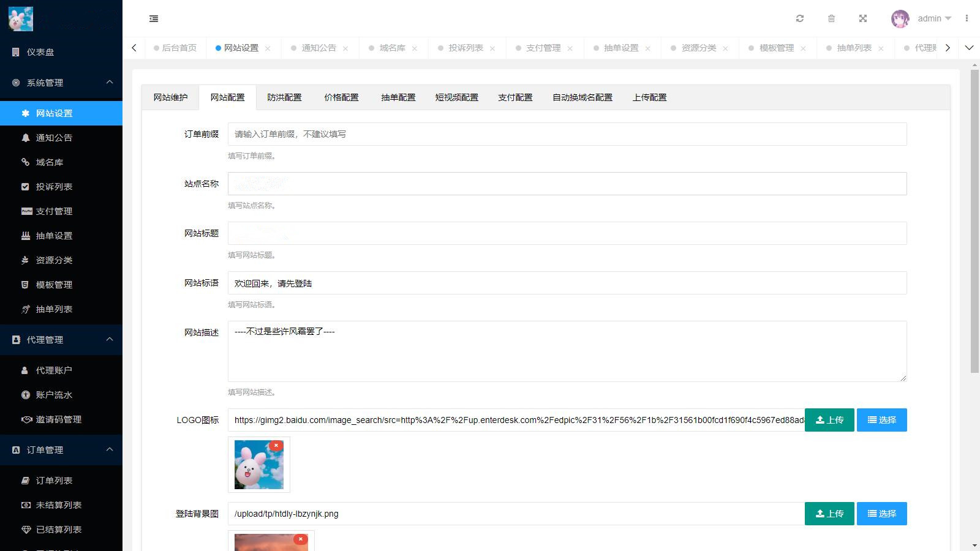Open 支付管理 in the sidebar

point(61,211)
